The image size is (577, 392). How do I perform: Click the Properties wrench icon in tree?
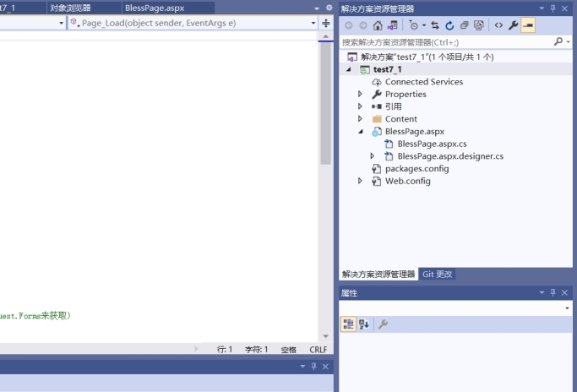click(x=377, y=95)
